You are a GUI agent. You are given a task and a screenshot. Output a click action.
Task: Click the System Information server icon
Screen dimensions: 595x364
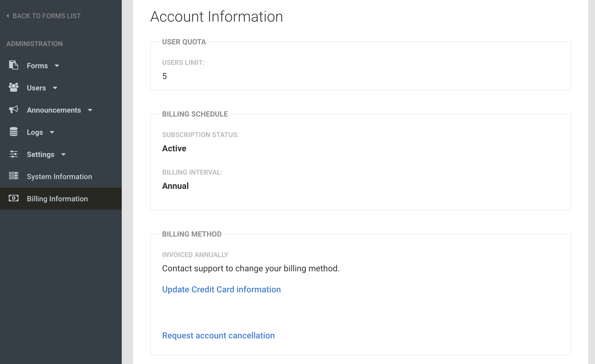[13, 176]
